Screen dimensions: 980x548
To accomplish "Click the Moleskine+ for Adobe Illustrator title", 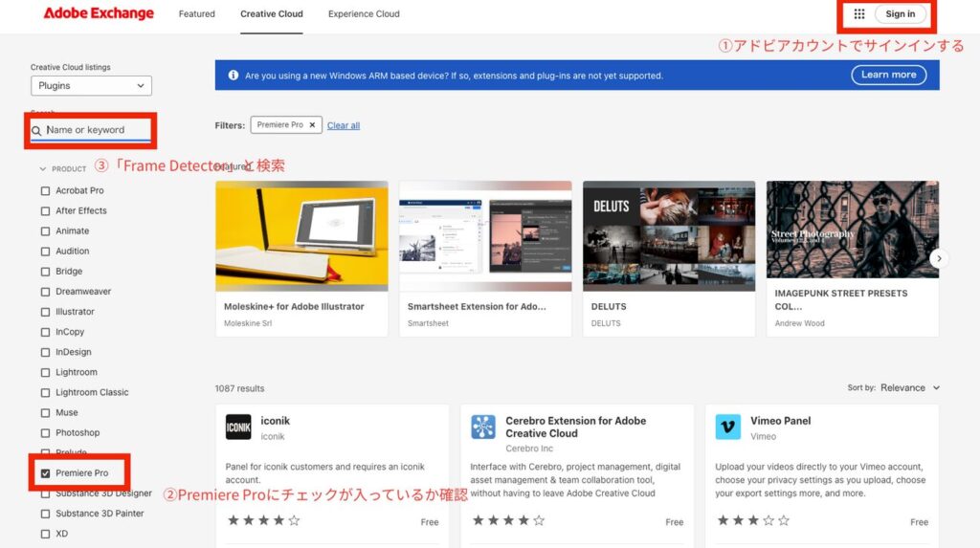I will click(294, 306).
